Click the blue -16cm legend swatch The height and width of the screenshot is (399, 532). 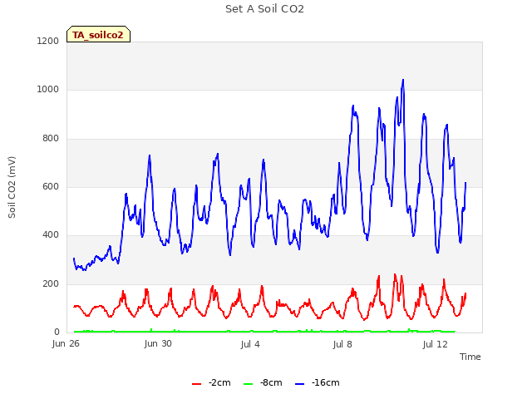click(299, 383)
